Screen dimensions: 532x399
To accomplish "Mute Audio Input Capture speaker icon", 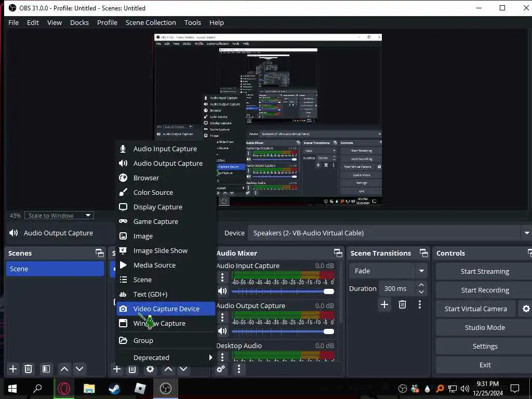I will [222, 291].
